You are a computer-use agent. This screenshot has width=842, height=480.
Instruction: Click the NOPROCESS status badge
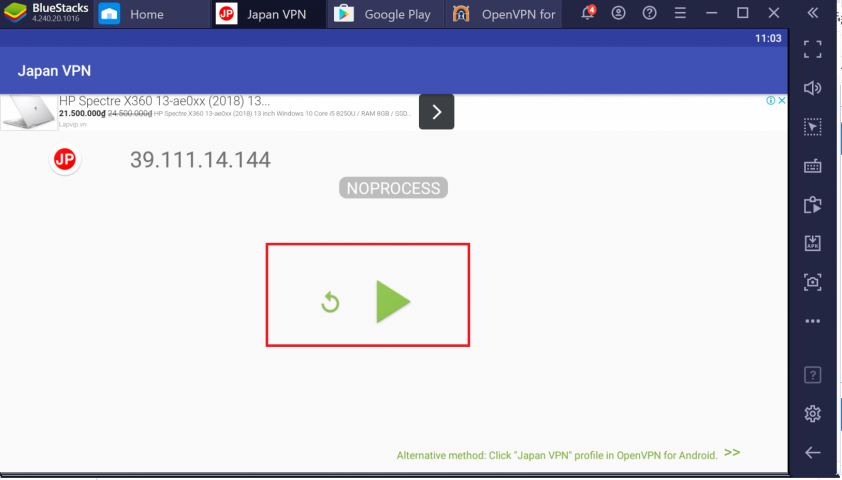pyautogui.click(x=393, y=188)
